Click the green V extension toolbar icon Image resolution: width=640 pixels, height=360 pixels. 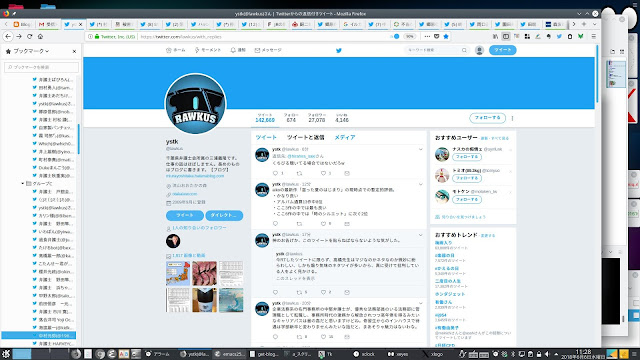pyautogui.click(x=580, y=36)
